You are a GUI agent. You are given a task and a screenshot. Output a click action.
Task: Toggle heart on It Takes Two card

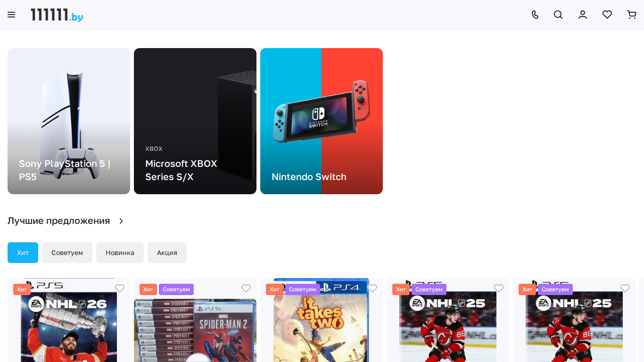click(x=372, y=288)
